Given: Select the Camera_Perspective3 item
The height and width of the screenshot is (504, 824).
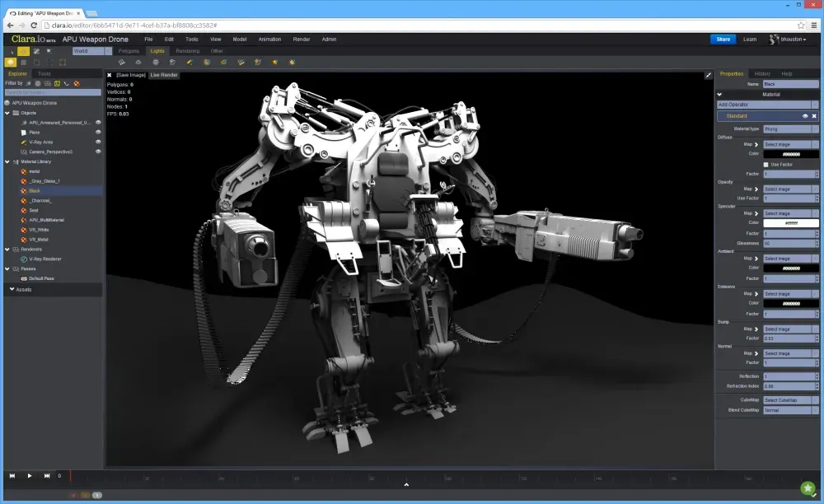Looking at the screenshot, I should (49, 152).
